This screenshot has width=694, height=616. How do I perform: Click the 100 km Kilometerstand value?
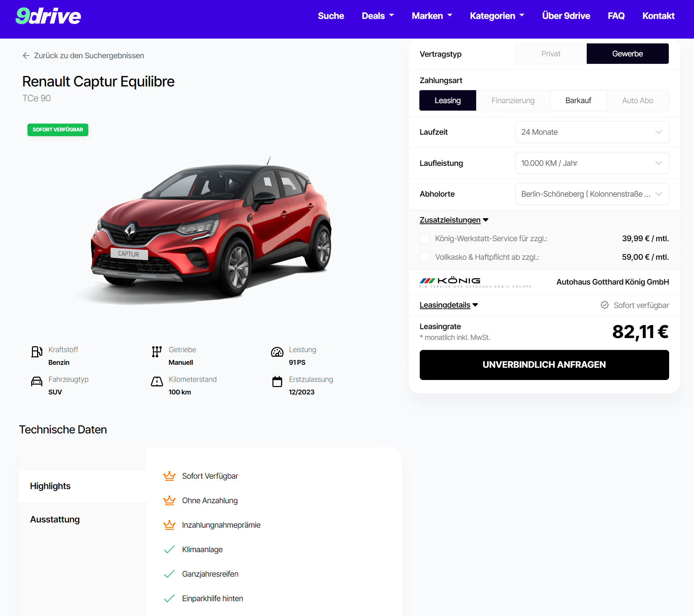pos(180,392)
